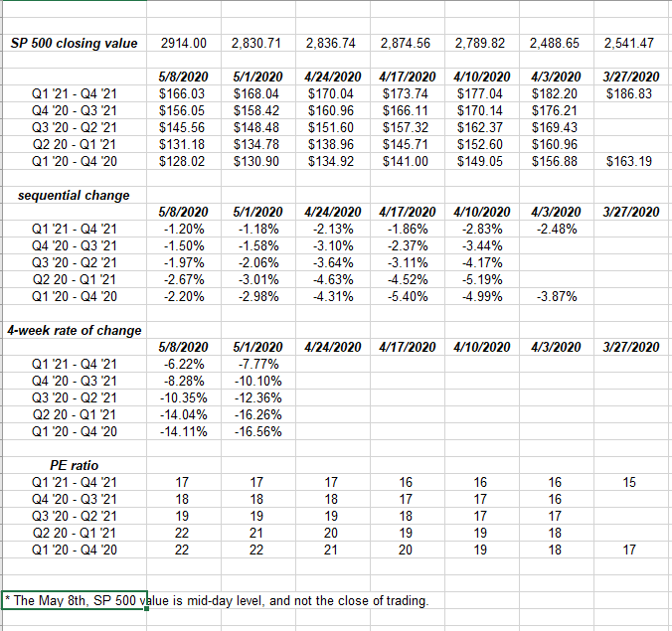
Task: Click the cell with 2,836.74
Action: click(331, 44)
